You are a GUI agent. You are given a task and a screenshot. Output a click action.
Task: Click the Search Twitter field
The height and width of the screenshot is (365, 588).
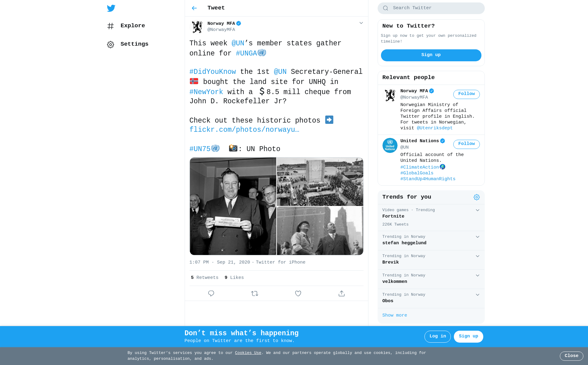tap(431, 8)
